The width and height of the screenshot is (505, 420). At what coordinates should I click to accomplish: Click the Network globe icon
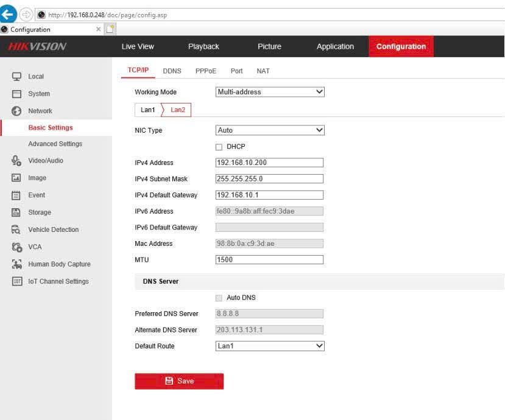click(17, 111)
